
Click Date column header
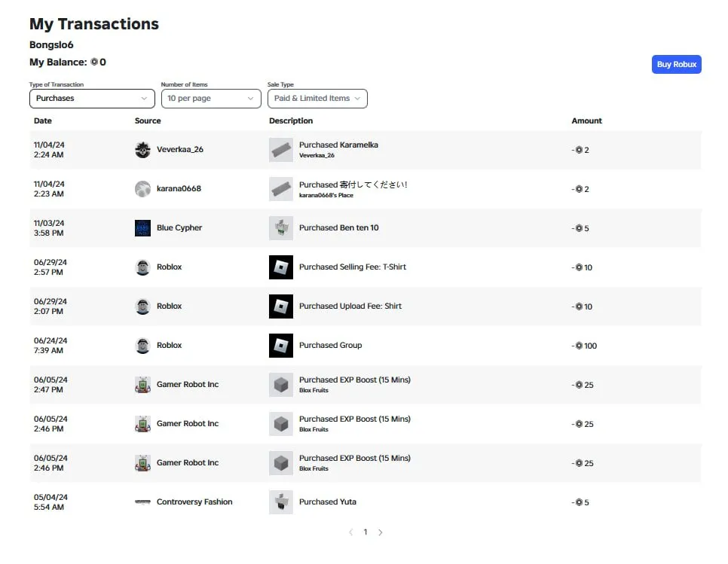43,120
